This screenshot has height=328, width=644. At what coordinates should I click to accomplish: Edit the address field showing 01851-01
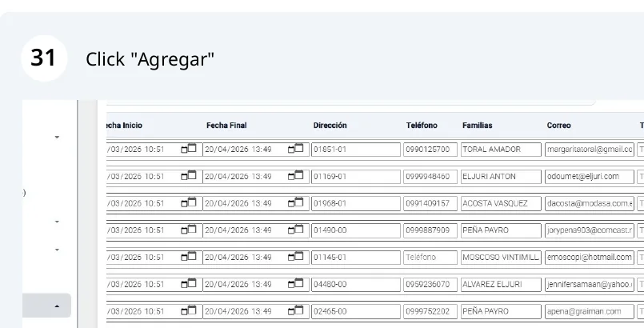(356, 150)
